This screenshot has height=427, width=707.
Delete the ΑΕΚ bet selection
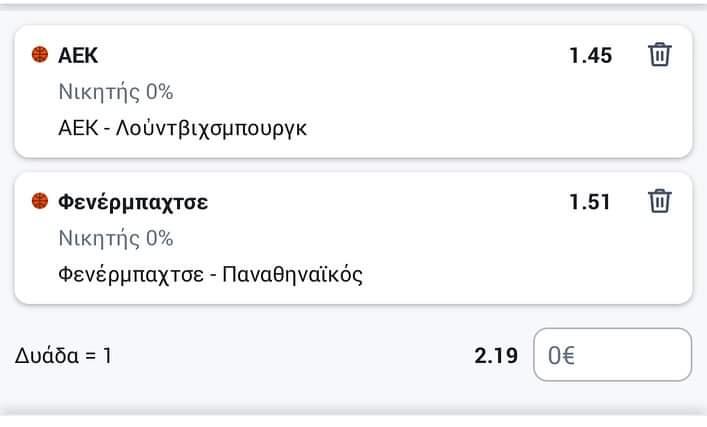[x=660, y=55]
